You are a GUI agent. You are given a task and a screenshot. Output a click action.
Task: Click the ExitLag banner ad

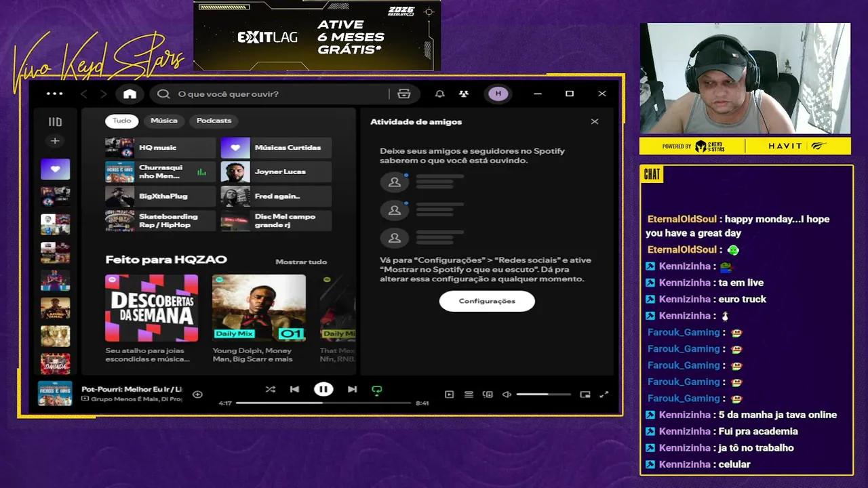tap(317, 35)
